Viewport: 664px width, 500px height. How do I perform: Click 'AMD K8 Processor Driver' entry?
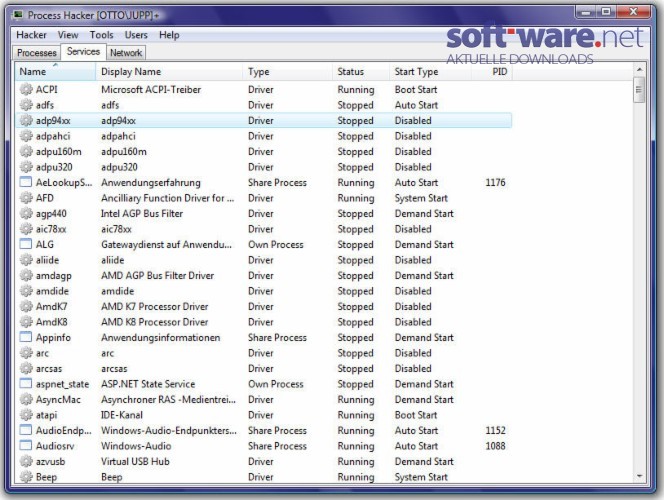[155, 322]
